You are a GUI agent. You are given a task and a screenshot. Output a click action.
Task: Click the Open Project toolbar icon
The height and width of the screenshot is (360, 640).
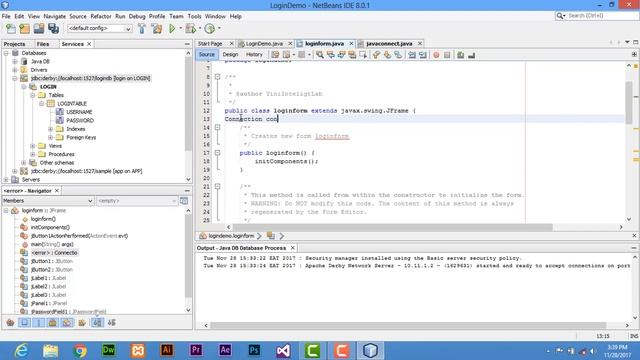(39, 29)
